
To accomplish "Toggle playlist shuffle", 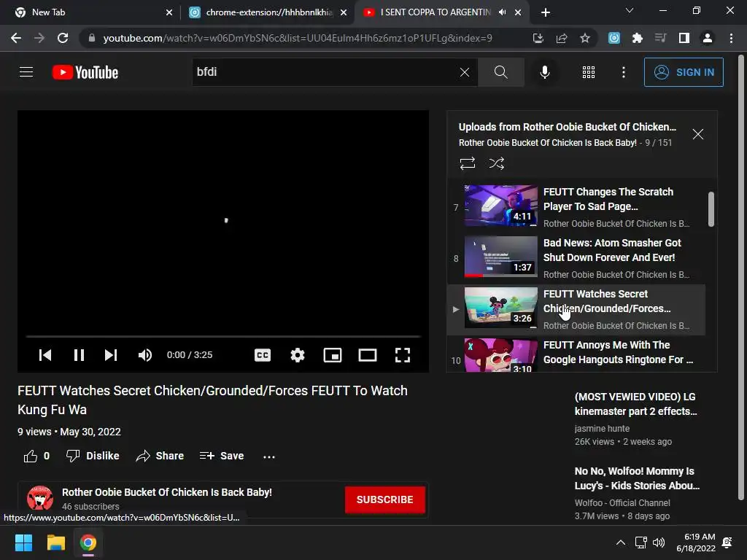I will click(x=496, y=163).
